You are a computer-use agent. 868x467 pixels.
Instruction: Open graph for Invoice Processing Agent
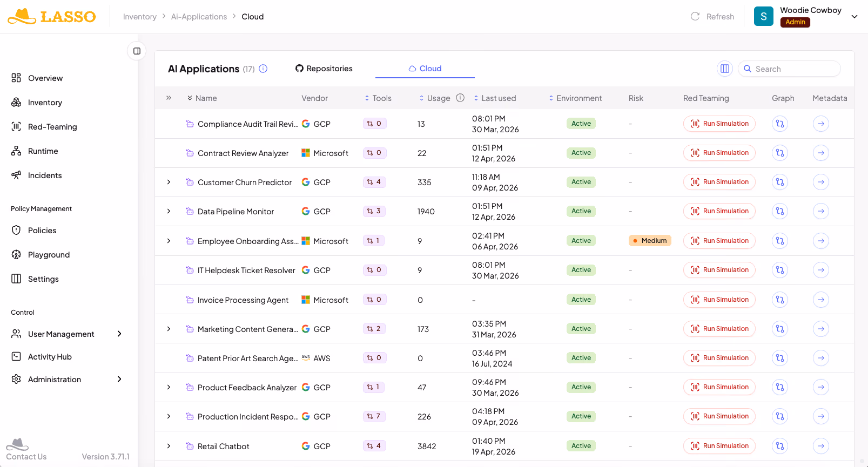tap(779, 300)
